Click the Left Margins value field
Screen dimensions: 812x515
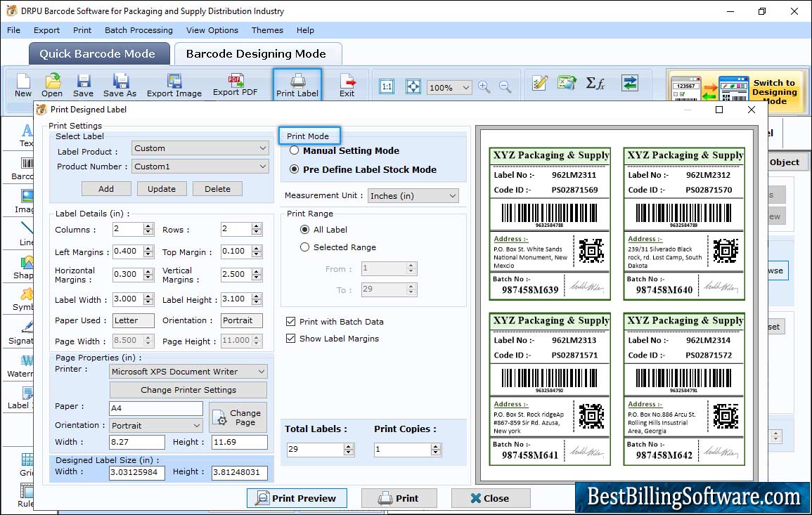click(x=128, y=251)
